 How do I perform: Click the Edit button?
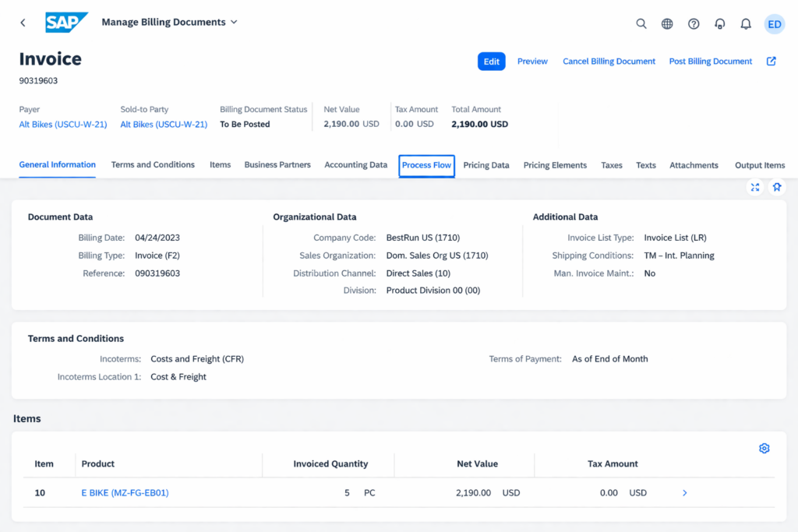point(491,62)
